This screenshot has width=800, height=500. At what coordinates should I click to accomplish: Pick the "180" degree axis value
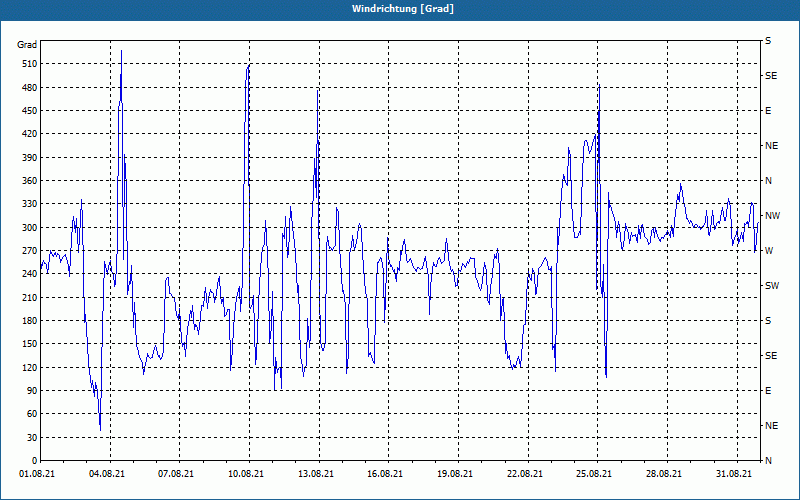[30, 321]
